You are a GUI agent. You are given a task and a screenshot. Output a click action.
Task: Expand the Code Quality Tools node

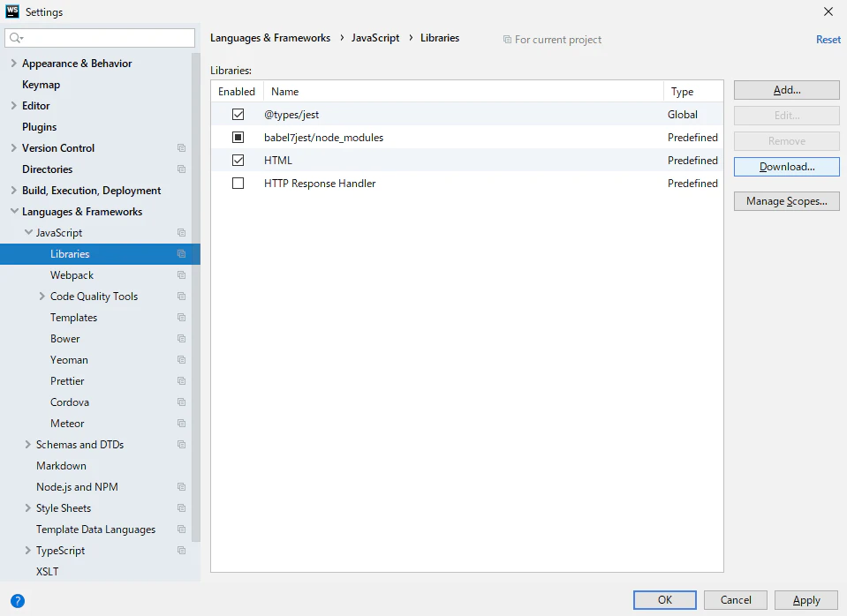42,297
